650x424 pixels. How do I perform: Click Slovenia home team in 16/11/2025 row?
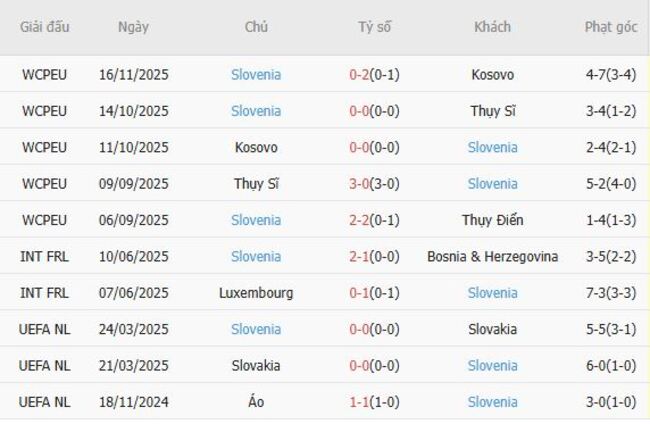coord(256,74)
